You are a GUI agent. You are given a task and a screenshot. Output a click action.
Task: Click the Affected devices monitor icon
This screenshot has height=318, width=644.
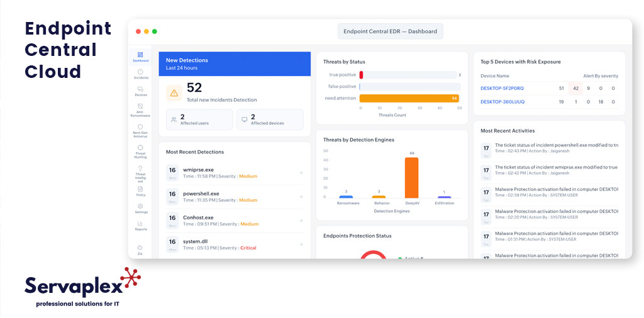click(x=245, y=119)
